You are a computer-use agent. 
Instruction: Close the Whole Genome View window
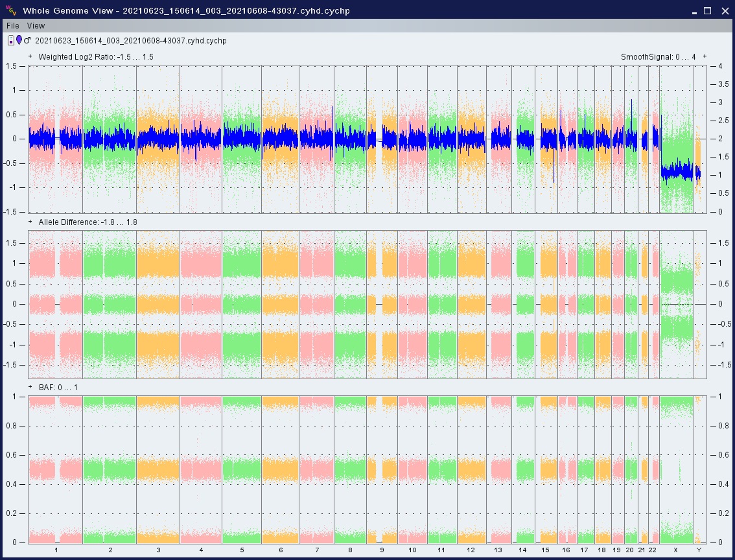click(725, 10)
